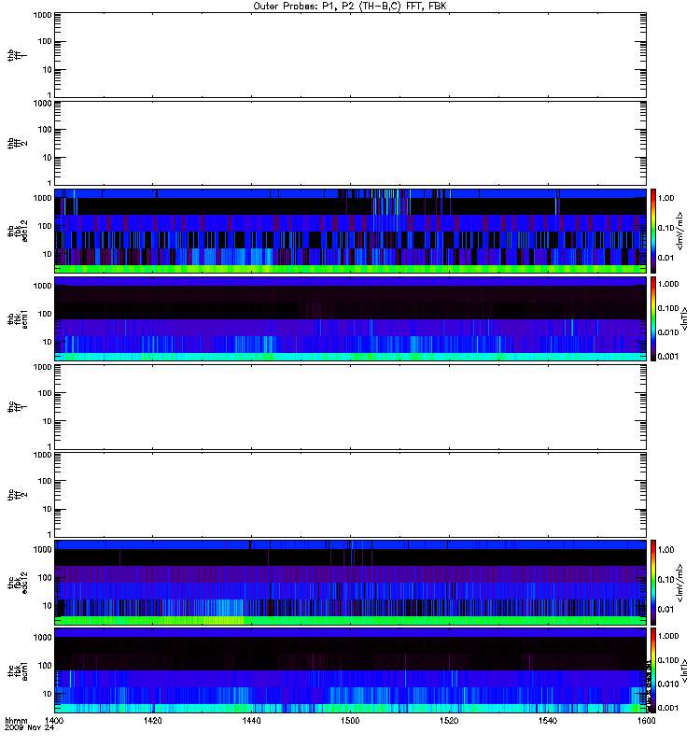
Task: Click the color bar beside thc fbk edc12
Action: (x=653, y=583)
